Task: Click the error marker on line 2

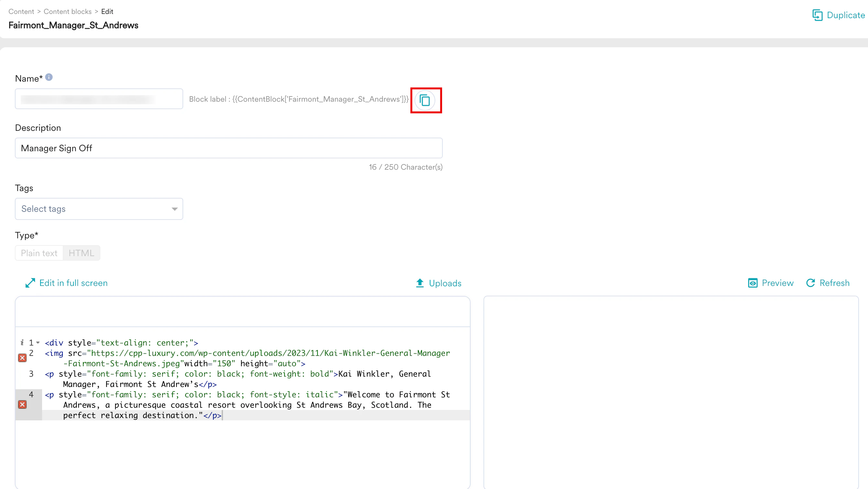Action: (x=22, y=358)
